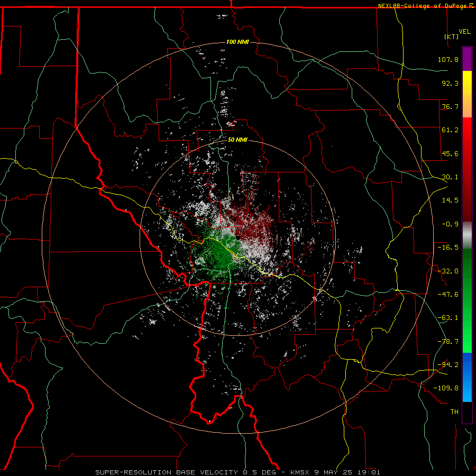Click the black radar site dot at center

239,237
